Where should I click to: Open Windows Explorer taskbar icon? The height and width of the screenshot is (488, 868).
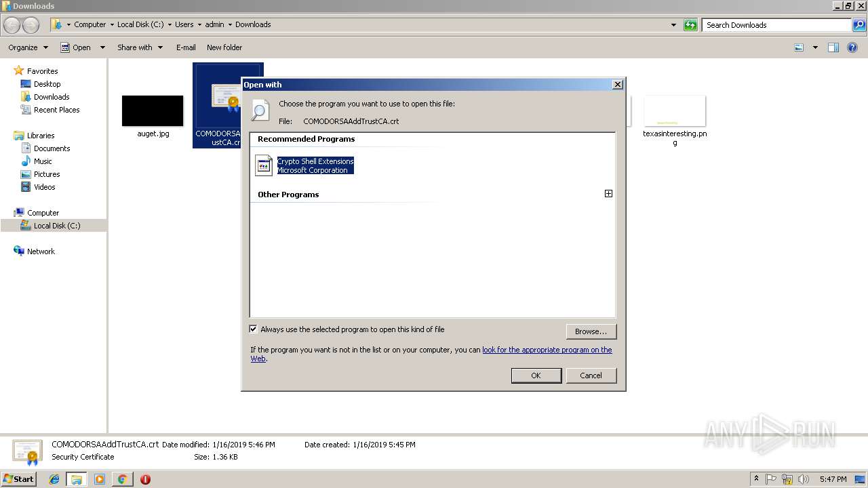point(77,479)
